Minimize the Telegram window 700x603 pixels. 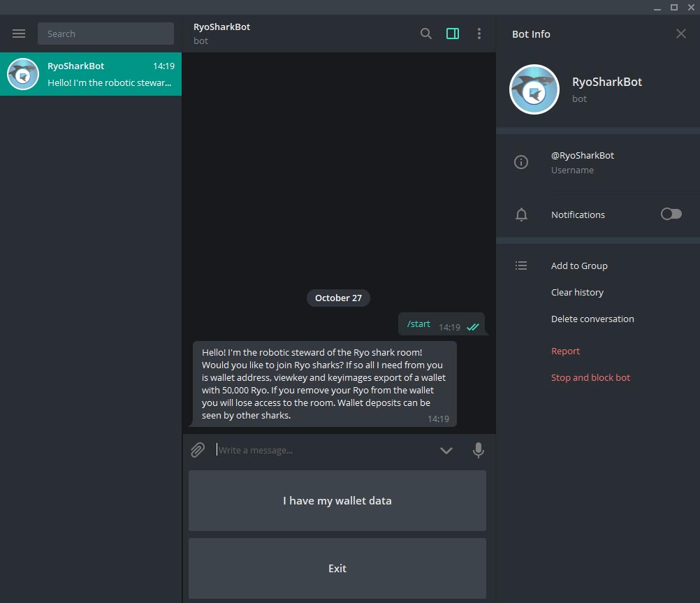pos(657,8)
